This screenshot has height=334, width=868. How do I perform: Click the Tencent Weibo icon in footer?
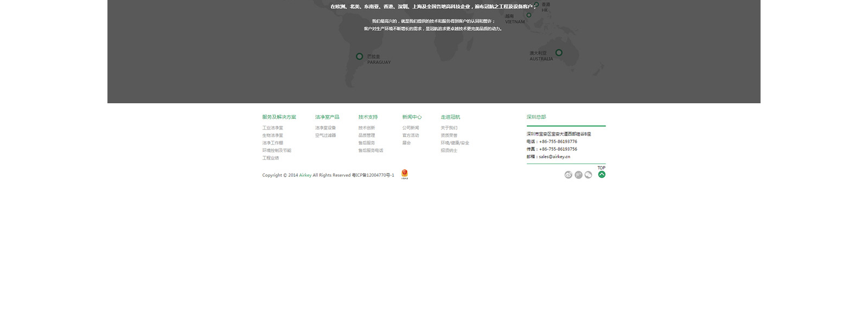pyautogui.click(x=578, y=175)
